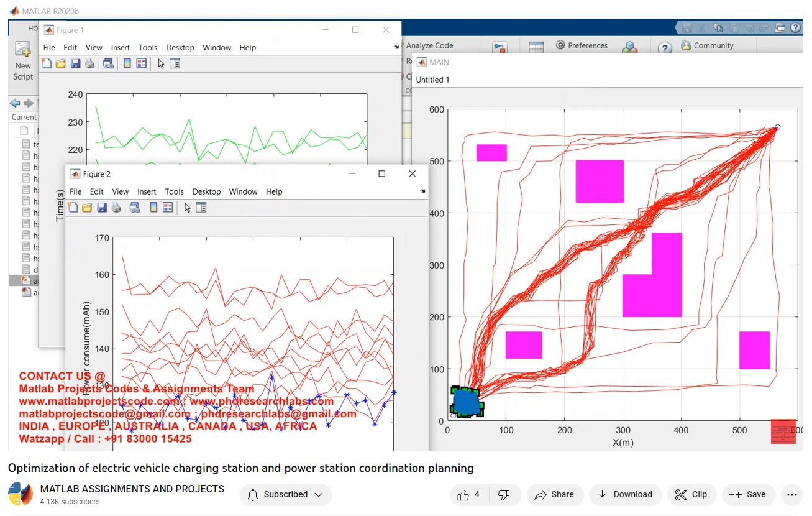
Task: Click the MATLAB ASSIGNMENTS AND PROJECTS channel name
Action: 132,489
